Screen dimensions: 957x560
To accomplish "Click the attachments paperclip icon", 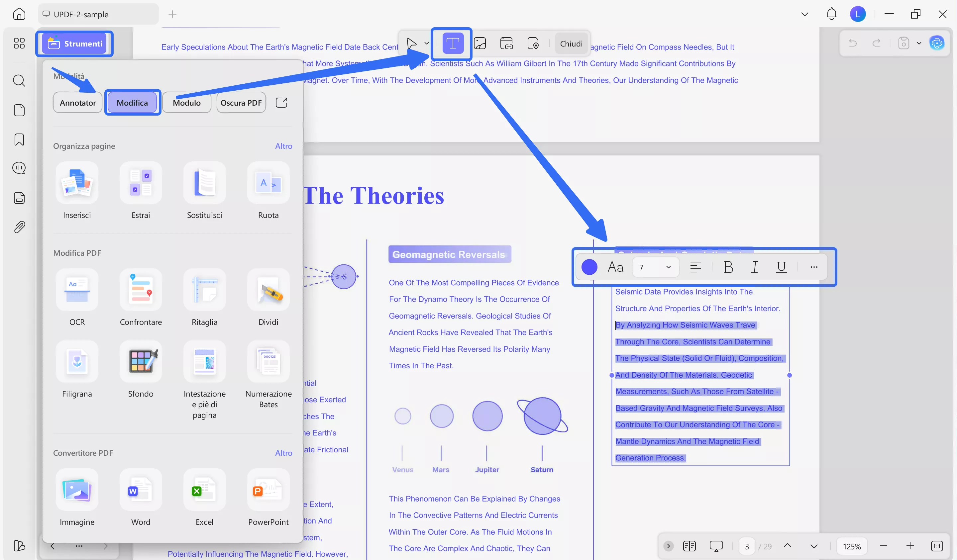I will [19, 227].
